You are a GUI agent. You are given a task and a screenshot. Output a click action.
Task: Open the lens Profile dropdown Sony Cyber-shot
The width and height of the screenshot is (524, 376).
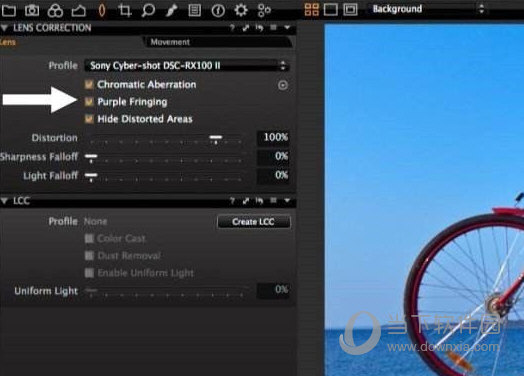[x=187, y=66]
